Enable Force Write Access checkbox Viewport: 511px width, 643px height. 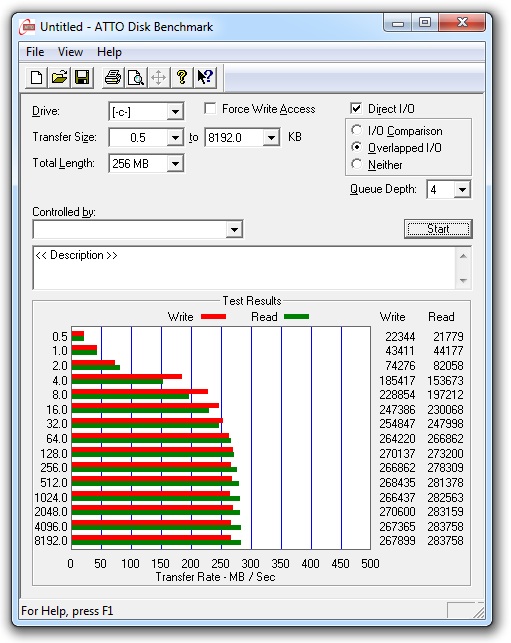(210, 109)
